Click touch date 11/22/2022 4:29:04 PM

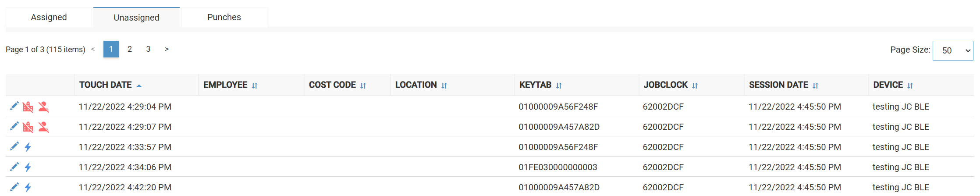[x=125, y=107]
